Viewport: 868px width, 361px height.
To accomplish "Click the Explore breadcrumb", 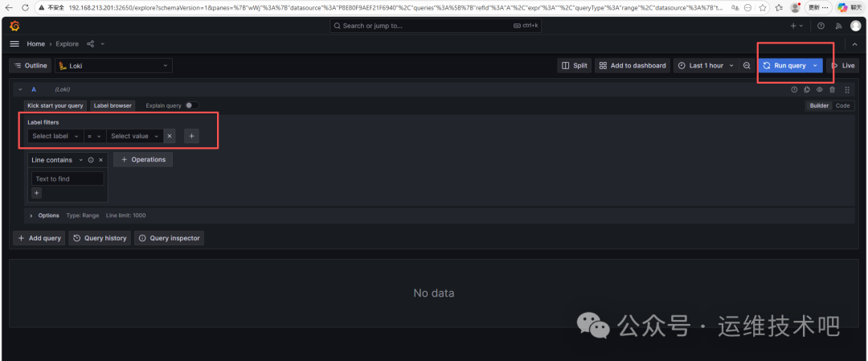I will pos(67,43).
